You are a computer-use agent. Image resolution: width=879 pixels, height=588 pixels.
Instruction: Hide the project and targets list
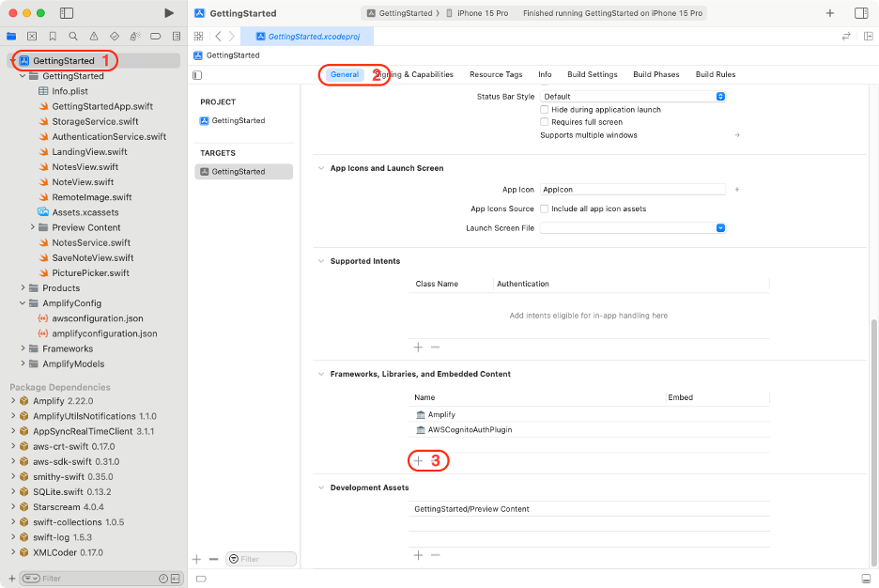(197, 75)
